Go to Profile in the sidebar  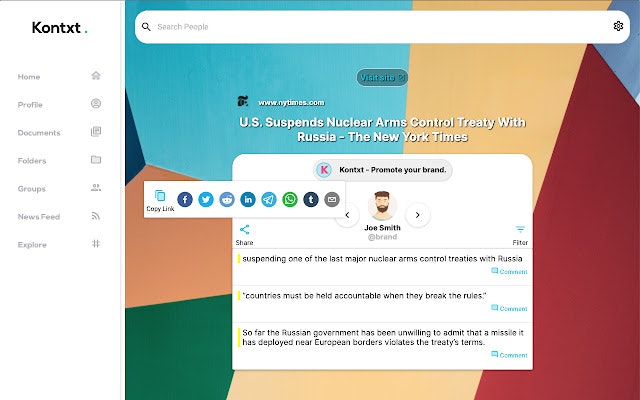59,104
